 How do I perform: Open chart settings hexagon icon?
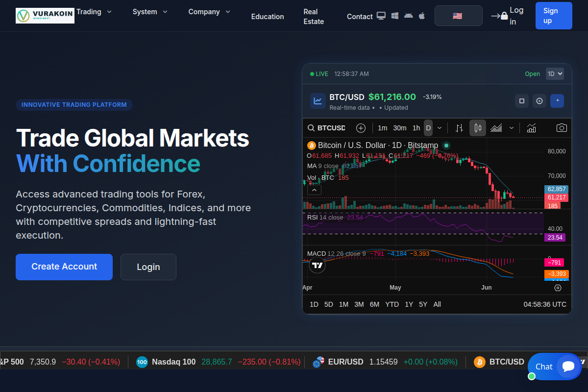coord(558,288)
